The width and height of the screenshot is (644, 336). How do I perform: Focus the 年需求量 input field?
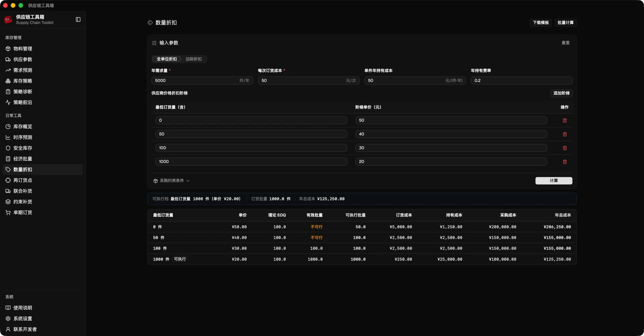[x=202, y=81]
